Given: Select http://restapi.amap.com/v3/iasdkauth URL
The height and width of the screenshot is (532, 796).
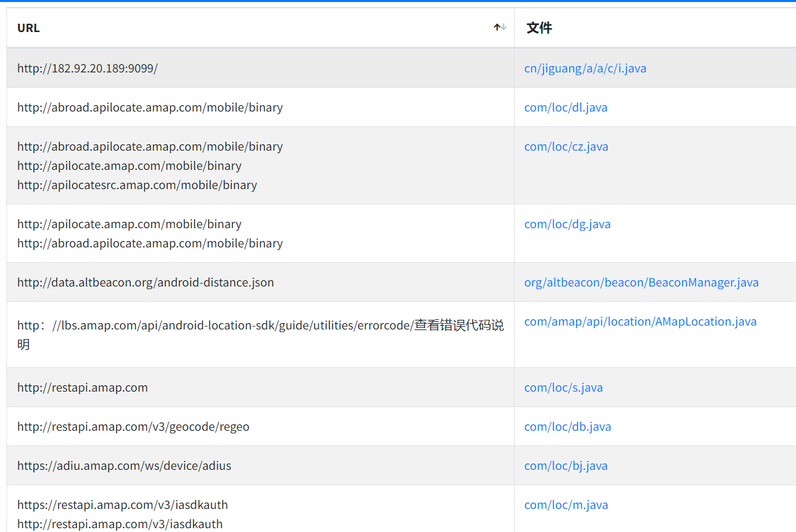Looking at the screenshot, I should pyautogui.click(x=120, y=524).
